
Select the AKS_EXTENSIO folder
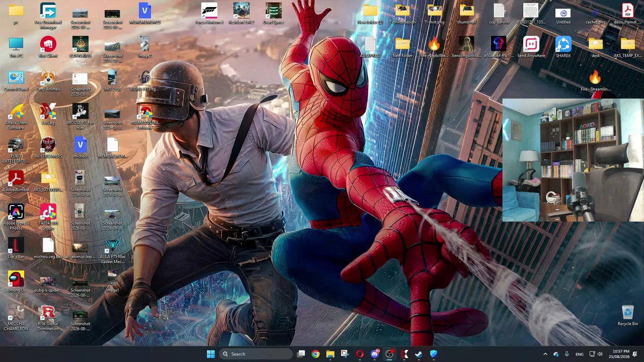click(x=48, y=182)
